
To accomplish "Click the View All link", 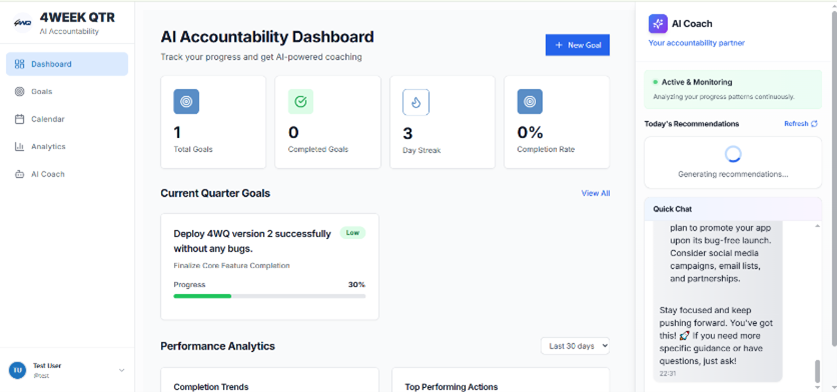I will coord(596,193).
